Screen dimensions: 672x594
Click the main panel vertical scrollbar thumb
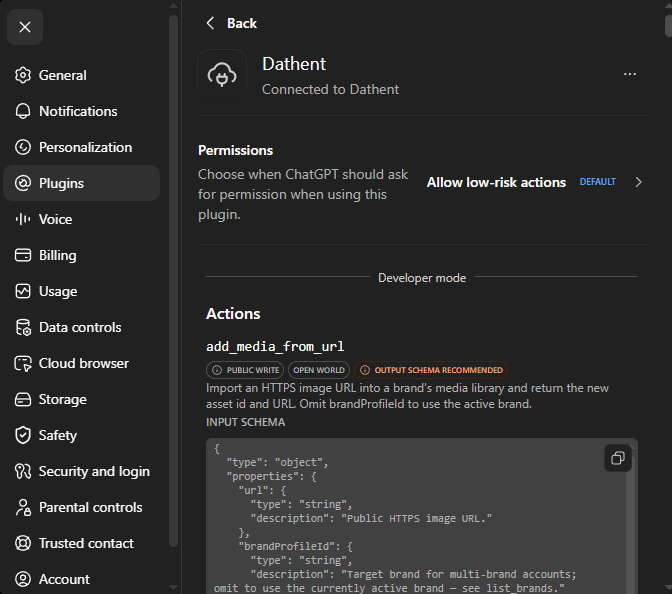[x=668, y=27]
